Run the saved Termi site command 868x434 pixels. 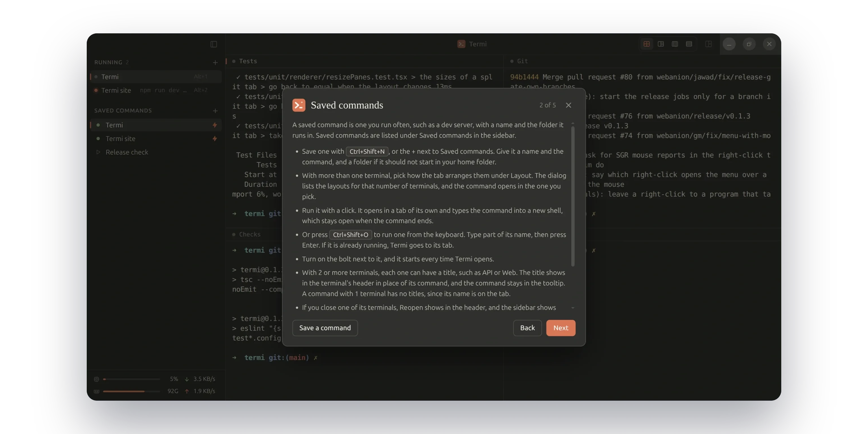[x=156, y=138]
